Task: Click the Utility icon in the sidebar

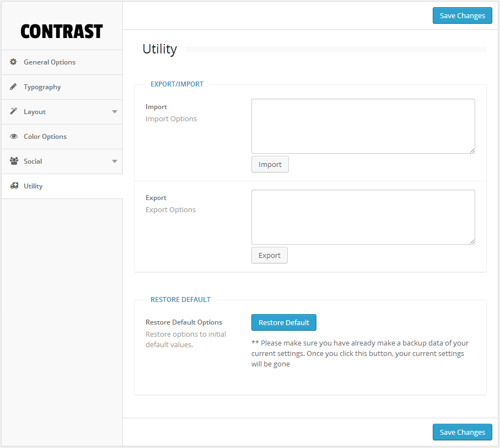Action: click(14, 186)
